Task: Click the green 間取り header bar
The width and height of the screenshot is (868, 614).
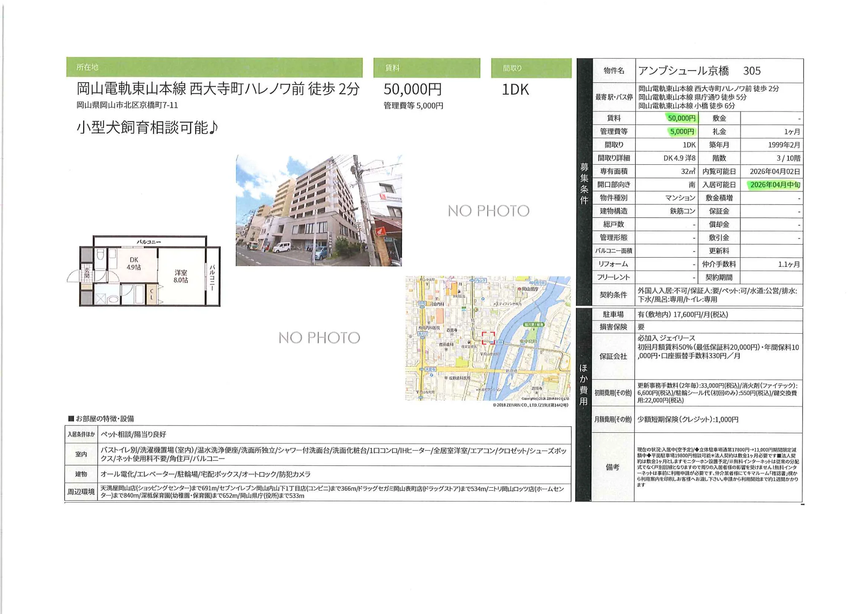Action: [x=531, y=68]
